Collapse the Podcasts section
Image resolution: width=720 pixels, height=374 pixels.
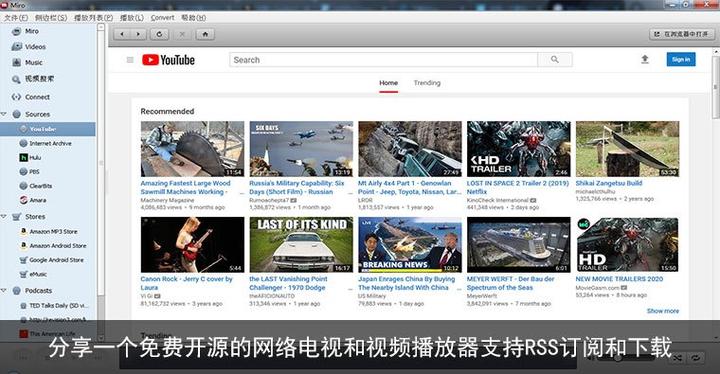click(x=4, y=290)
